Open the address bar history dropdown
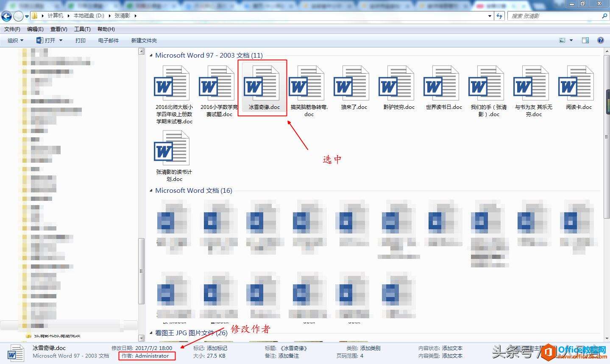610x364 pixels. point(490,16)
